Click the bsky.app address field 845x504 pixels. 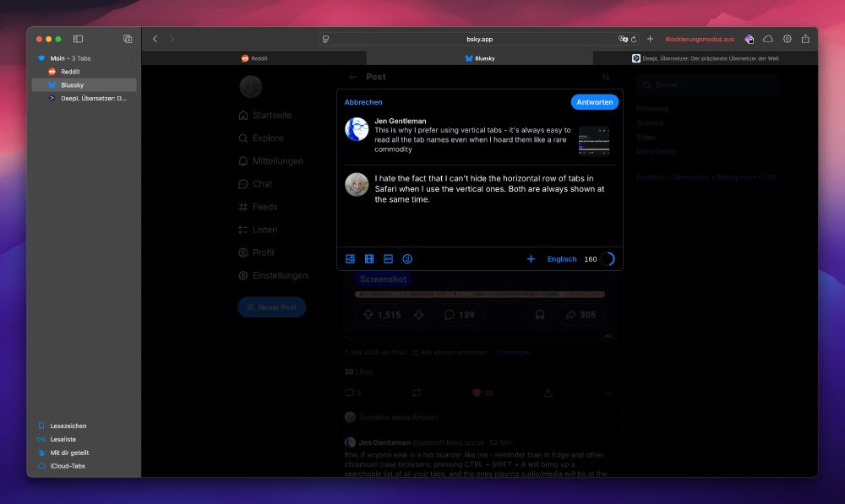pos(480,39)
